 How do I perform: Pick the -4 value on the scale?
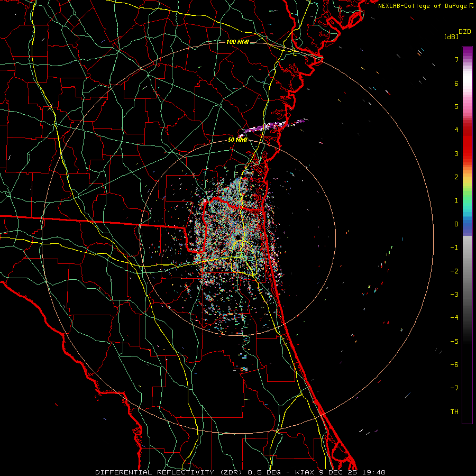(x=454, y=318)
